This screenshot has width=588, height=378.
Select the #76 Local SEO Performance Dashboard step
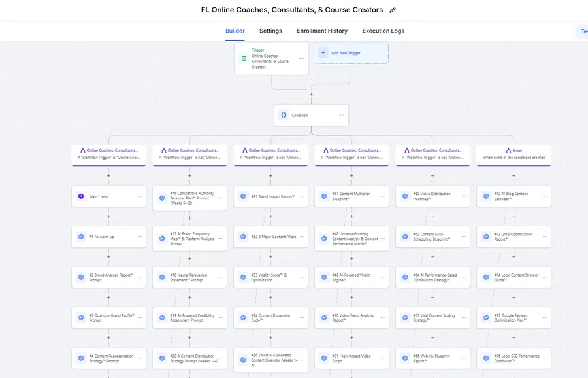point(514,358)
